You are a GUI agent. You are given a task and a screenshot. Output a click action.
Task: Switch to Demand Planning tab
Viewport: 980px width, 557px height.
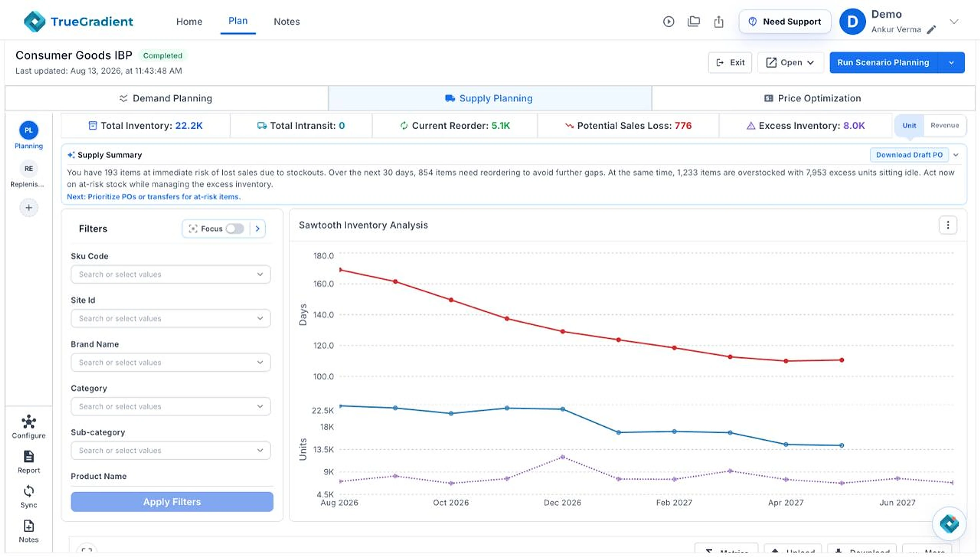click(x=166, y=98)
